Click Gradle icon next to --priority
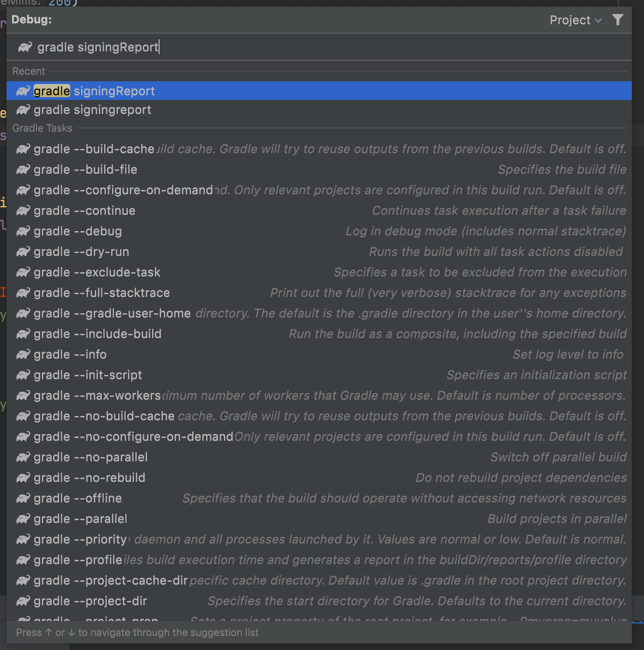 pyautogui.click(x=23, y=539)
